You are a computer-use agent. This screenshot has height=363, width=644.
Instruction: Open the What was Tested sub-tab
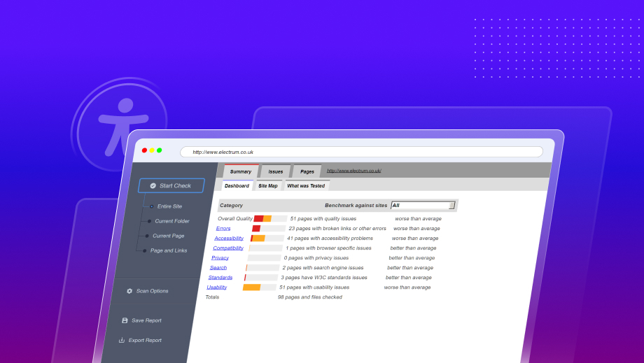pyautogui.click(x=306, y=186)
